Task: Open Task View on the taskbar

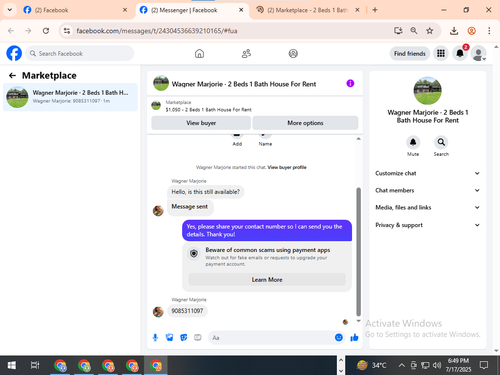Action: 35,365
